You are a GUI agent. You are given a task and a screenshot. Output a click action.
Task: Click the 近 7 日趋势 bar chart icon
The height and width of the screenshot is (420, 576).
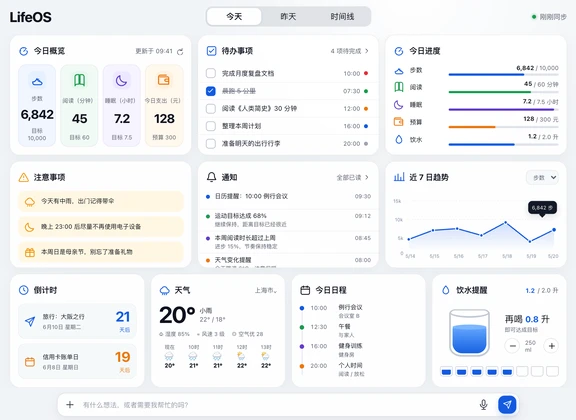(399, 177)
